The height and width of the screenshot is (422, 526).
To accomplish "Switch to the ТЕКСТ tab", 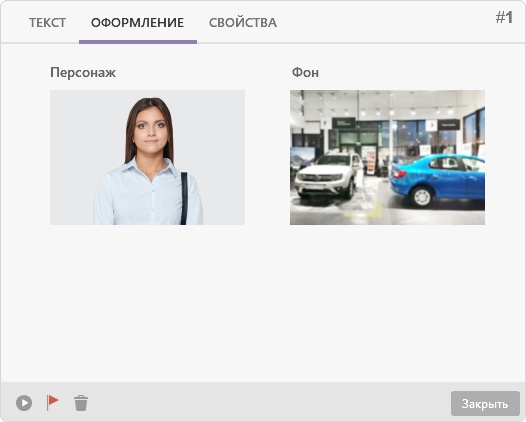I will coord(47,23).
